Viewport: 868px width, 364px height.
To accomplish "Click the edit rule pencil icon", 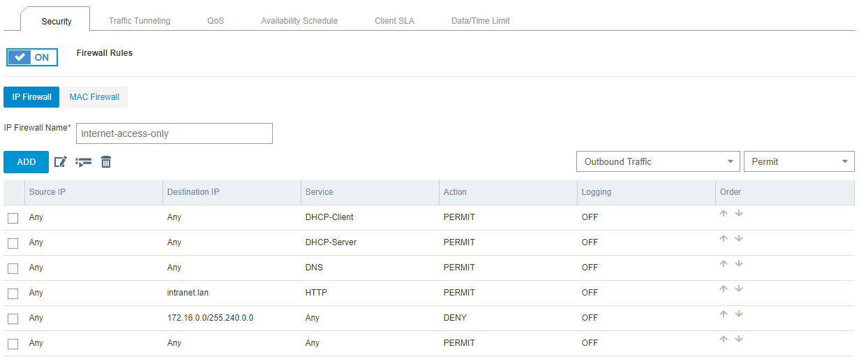I will click(x=61, y=161).
